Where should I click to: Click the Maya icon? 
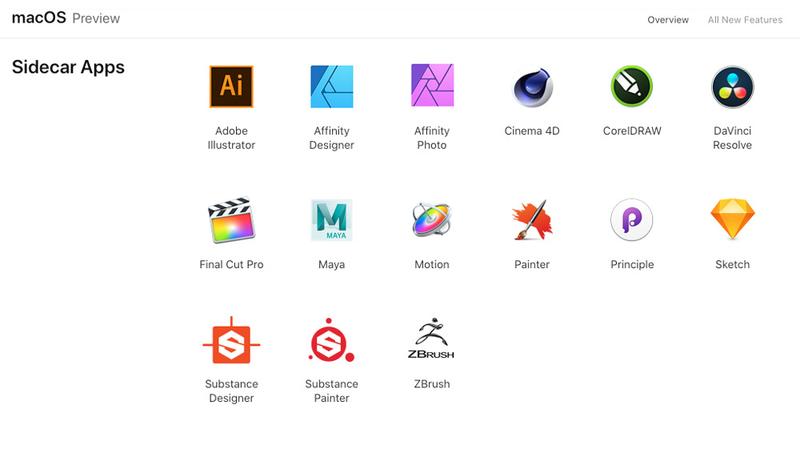[x=332, y=220]
